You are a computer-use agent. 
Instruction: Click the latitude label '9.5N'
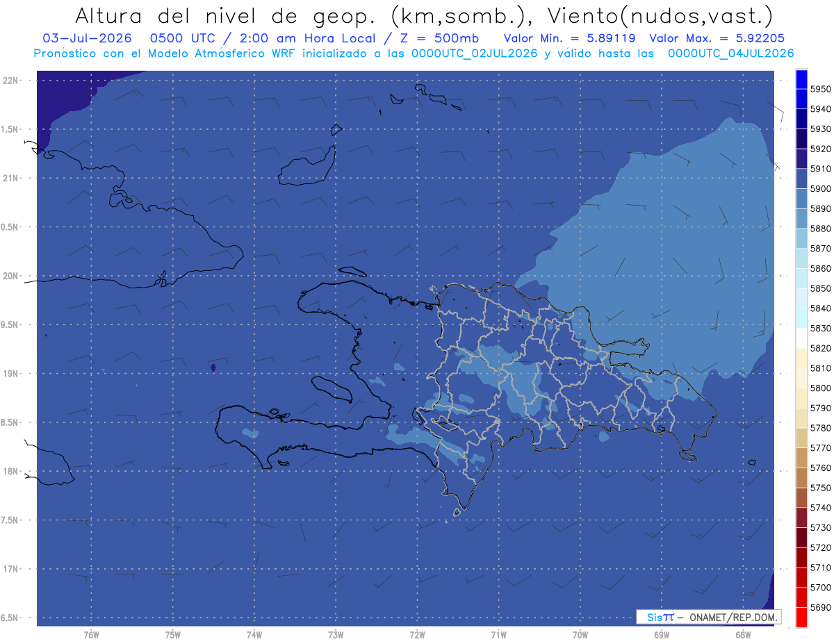10,324
